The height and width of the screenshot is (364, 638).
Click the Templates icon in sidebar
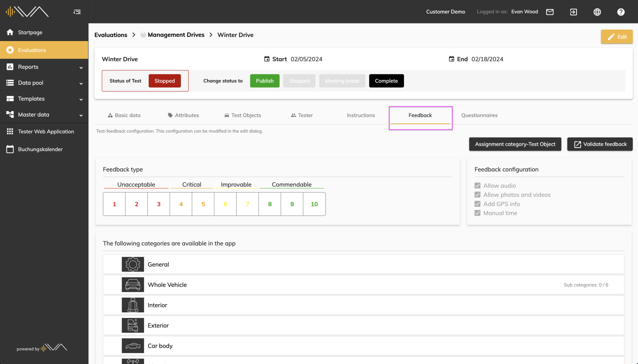point(10,99)
